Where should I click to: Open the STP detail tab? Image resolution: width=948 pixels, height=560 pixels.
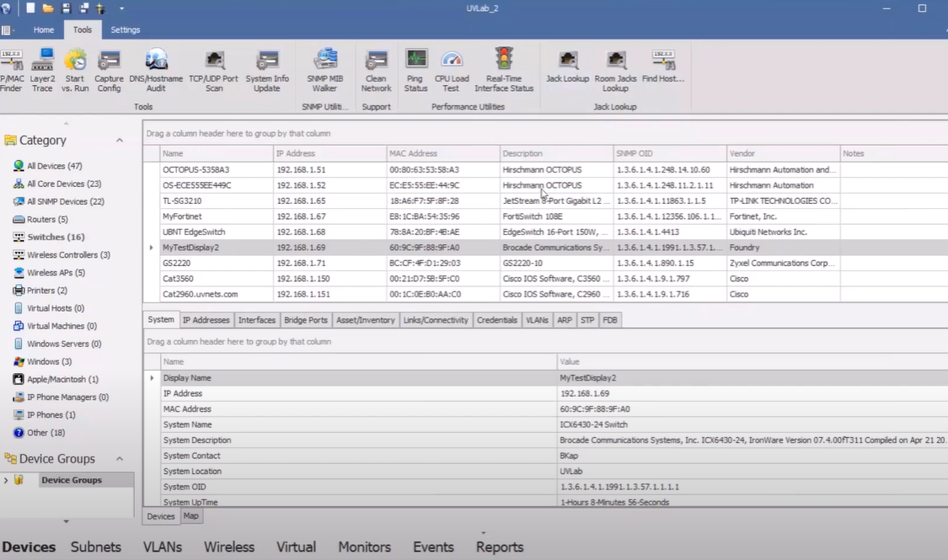pyautogui.click(x=587, y=320)
